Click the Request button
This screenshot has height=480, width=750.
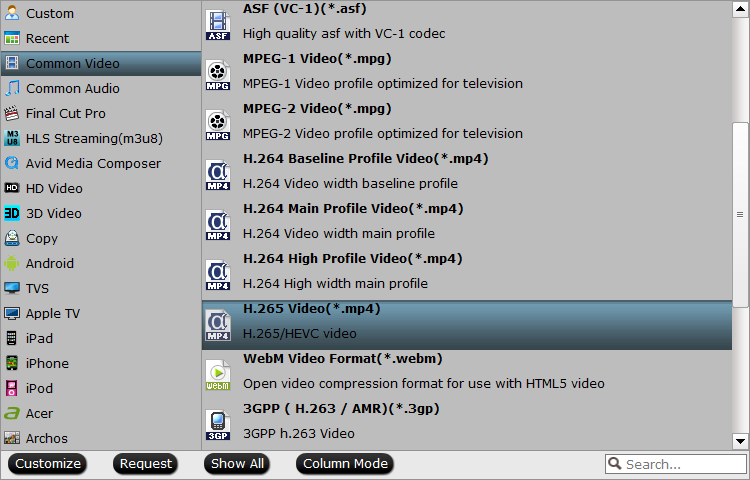click(x=145, y=464)
